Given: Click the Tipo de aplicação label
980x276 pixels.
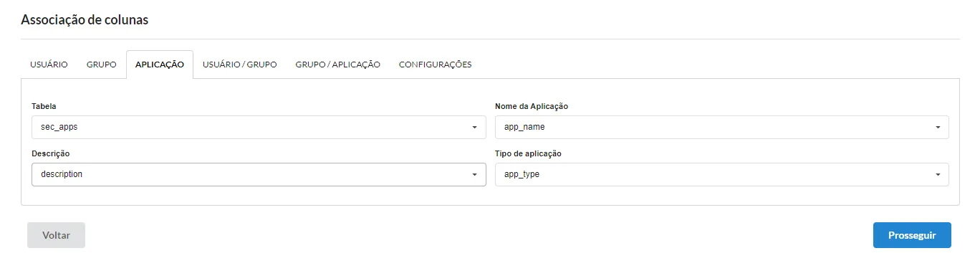Looking at the screenshot, I should pos(529,153).
